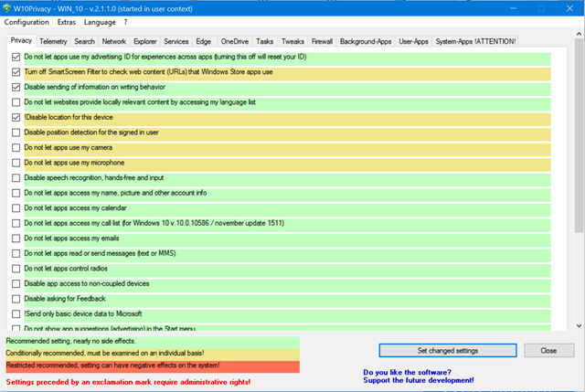Check Do not let apps read or send messages
585x392 pixels.
16,254
